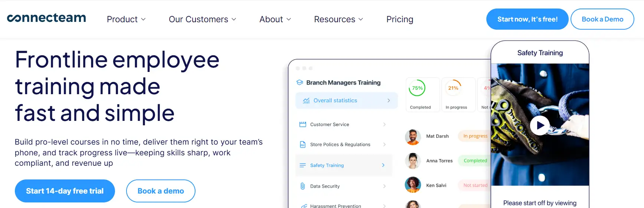
Task: Click the Customer Service calendar icon
Action: (303, 125)
